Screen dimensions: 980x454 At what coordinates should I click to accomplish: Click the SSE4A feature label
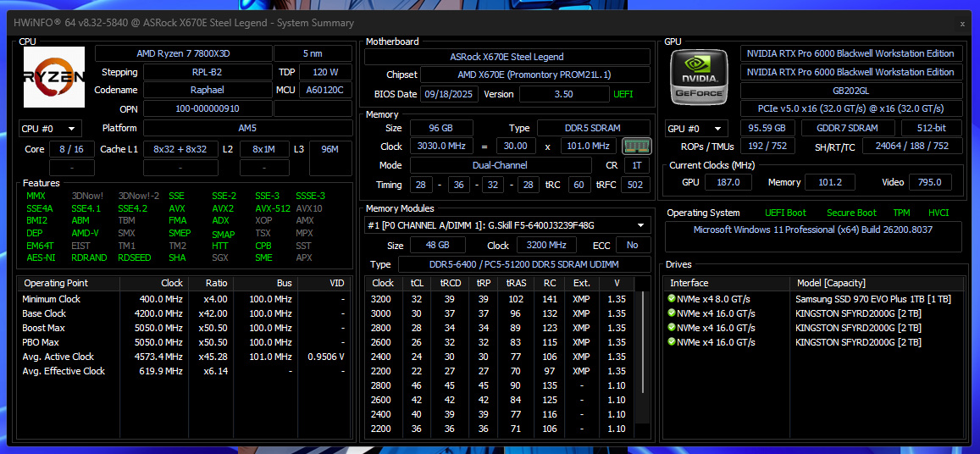pos(40,208)
